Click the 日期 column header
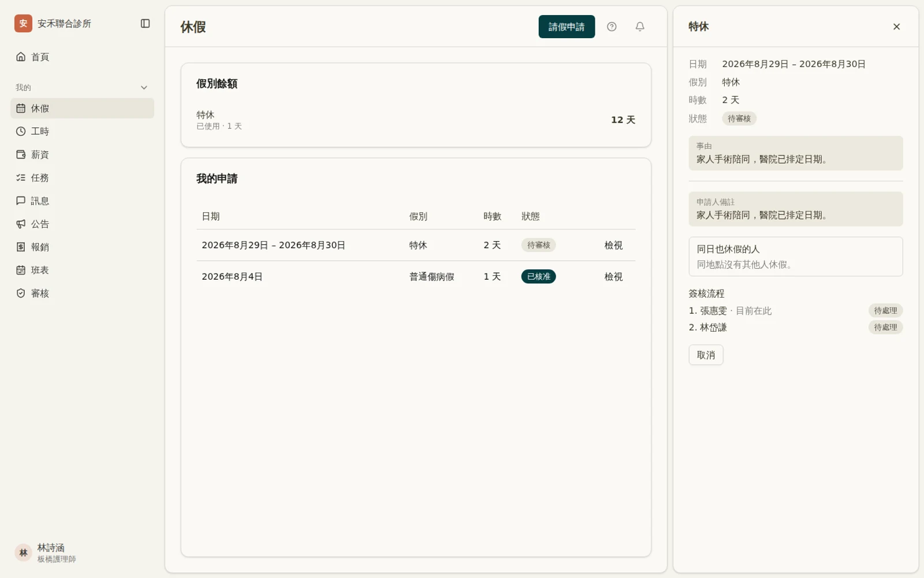 point(211,216)
